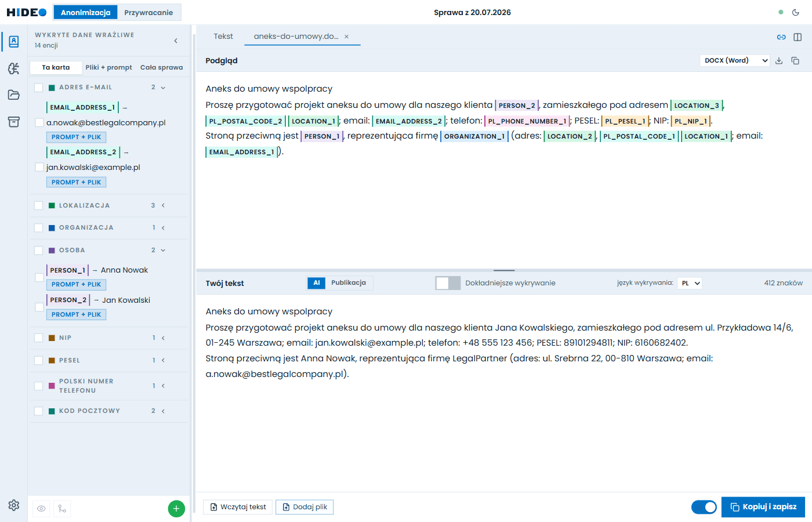Viewport: 812px width, 522px height.
Task: Toggle Dokładniejsze wykrywanie switch
Action: [x=448, y=283]
